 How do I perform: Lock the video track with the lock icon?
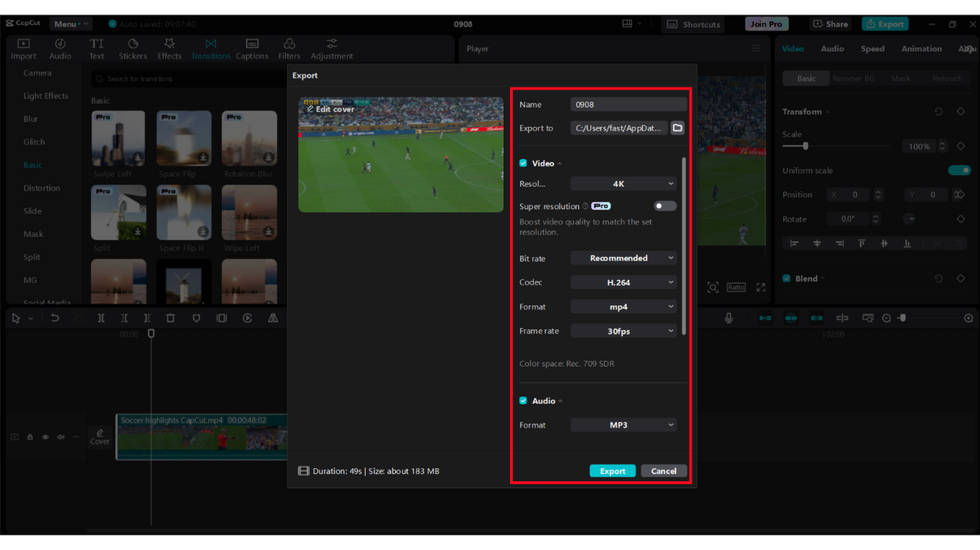[x=30, y=437]
